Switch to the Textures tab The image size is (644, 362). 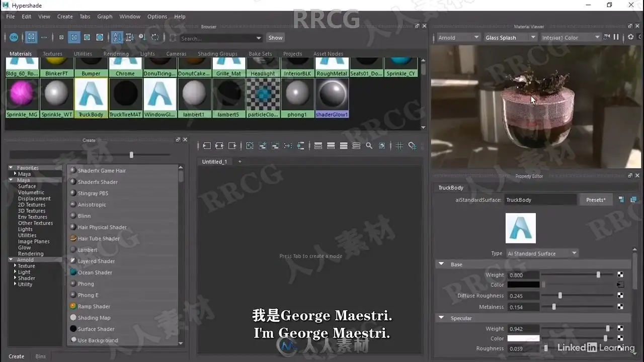pos(52,54)
